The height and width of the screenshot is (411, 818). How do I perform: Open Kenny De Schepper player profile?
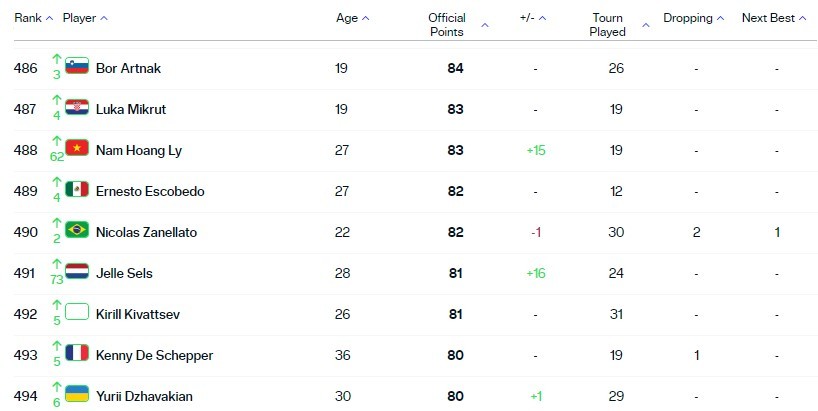(154, 355)
